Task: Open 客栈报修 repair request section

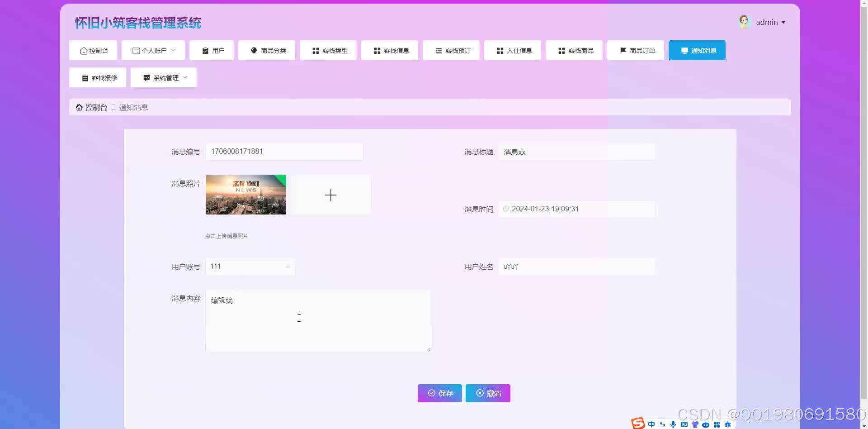Action: (97, 77)
